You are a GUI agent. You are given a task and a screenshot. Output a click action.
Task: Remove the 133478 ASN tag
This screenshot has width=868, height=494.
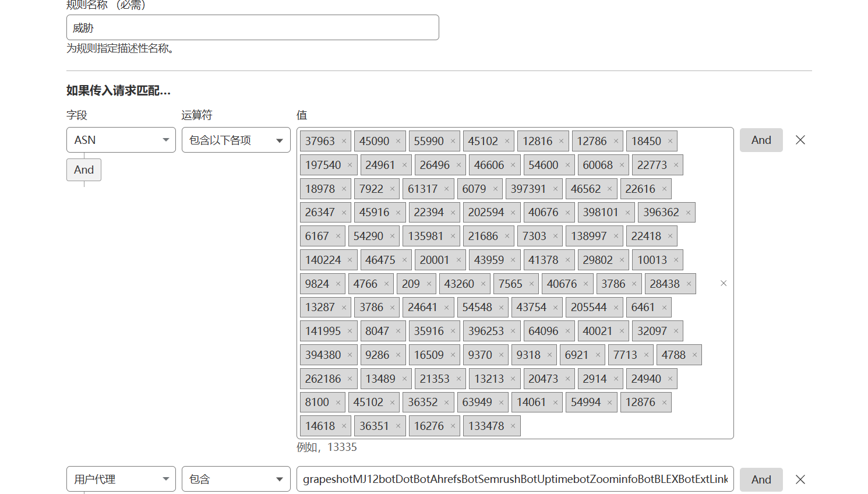pos(513,426)
